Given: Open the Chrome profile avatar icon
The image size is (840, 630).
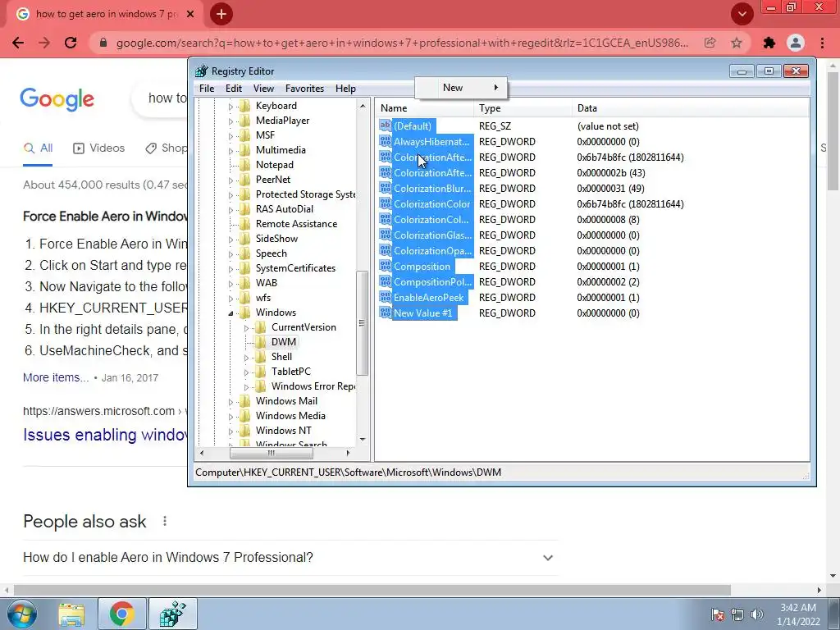Looking at the screenshot, I should click(x=796, y=43).
